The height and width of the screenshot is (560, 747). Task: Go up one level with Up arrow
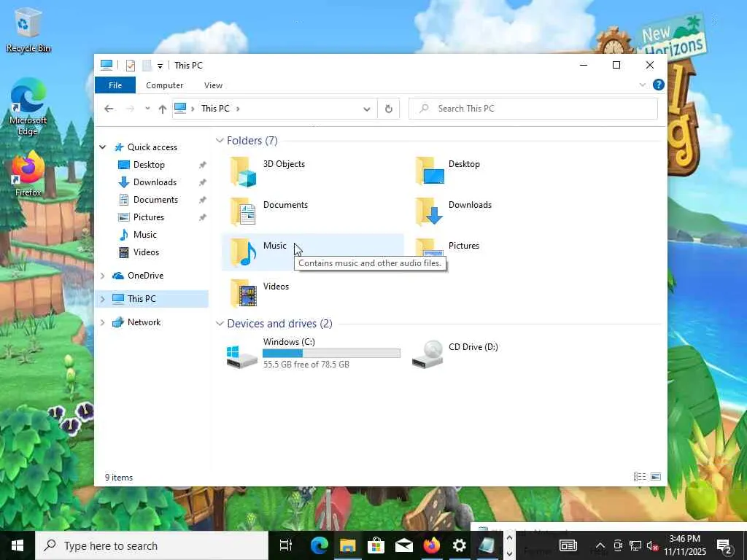(163, 109)
